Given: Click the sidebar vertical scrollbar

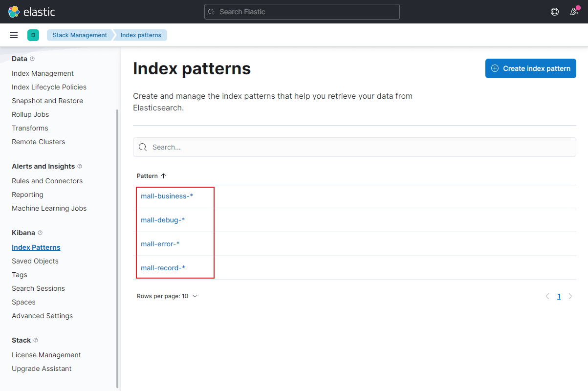Looking at the screenshot, I should 117,248.
